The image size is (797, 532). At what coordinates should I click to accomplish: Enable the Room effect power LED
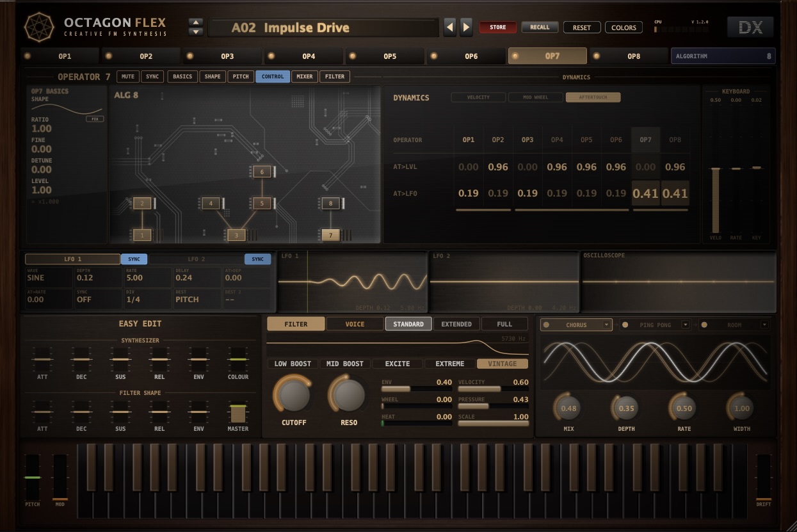[704, 325]
